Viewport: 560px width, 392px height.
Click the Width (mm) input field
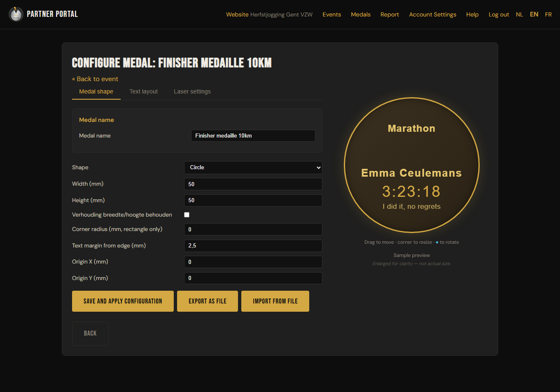pyautogui.click(x=253, y=184)
